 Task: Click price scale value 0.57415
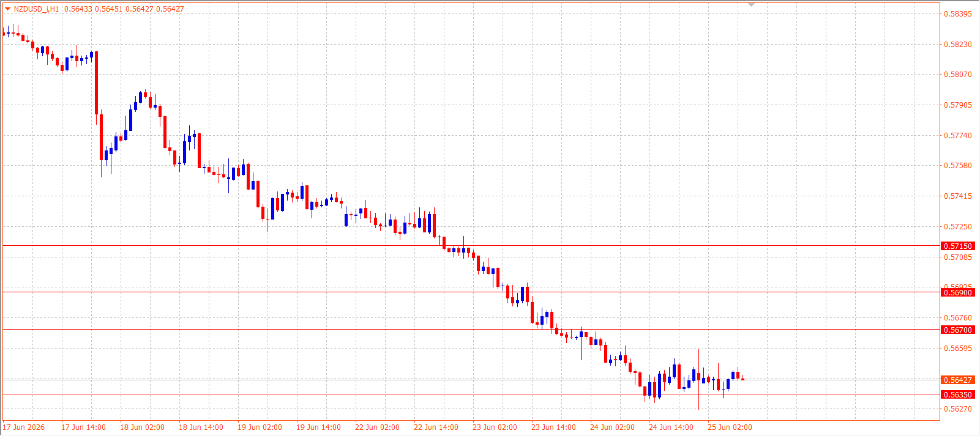coord(958,196)
